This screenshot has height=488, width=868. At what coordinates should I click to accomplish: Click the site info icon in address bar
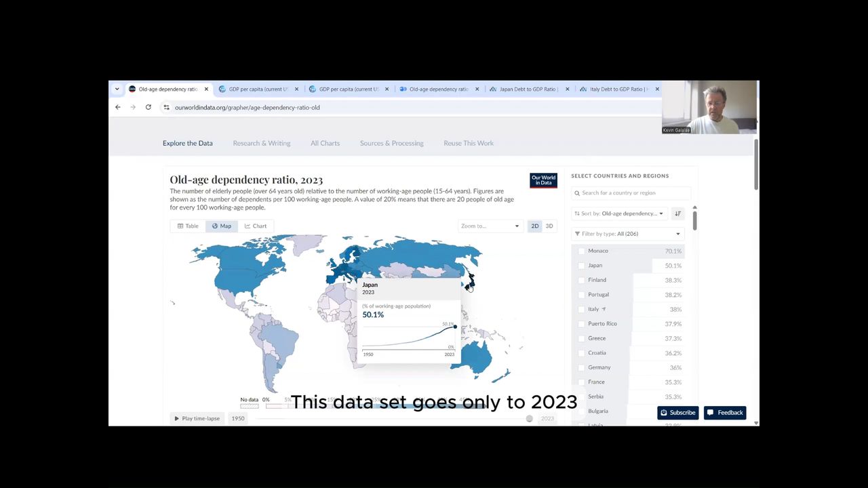(166, 107)
